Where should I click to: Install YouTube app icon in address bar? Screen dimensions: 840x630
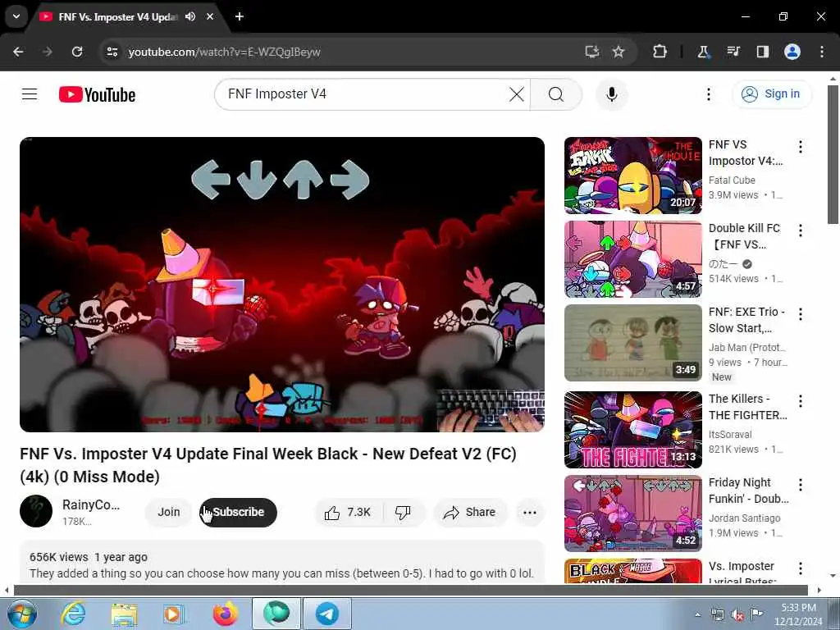tap(591, 52)
